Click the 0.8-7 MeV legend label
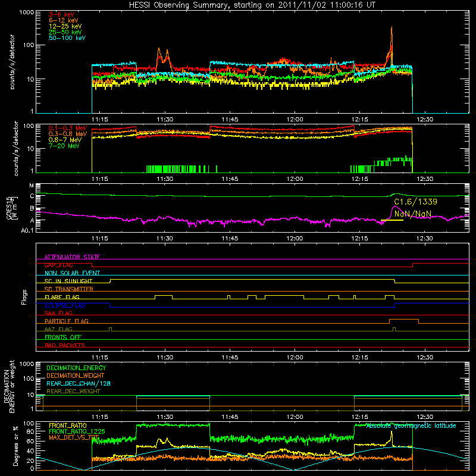Screen dimensions: 476x476 [x=65, y=140]
